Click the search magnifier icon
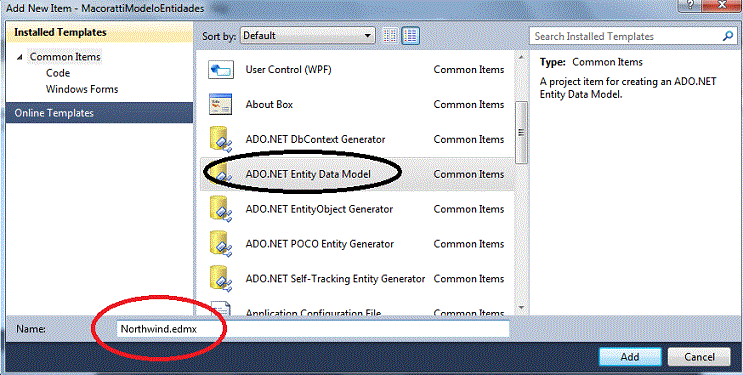The image size is (743, 375). coord(727,36)
